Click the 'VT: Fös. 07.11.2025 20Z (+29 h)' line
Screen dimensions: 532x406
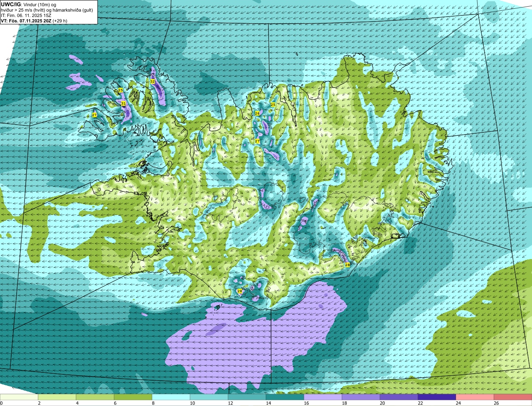coord(34,21)
